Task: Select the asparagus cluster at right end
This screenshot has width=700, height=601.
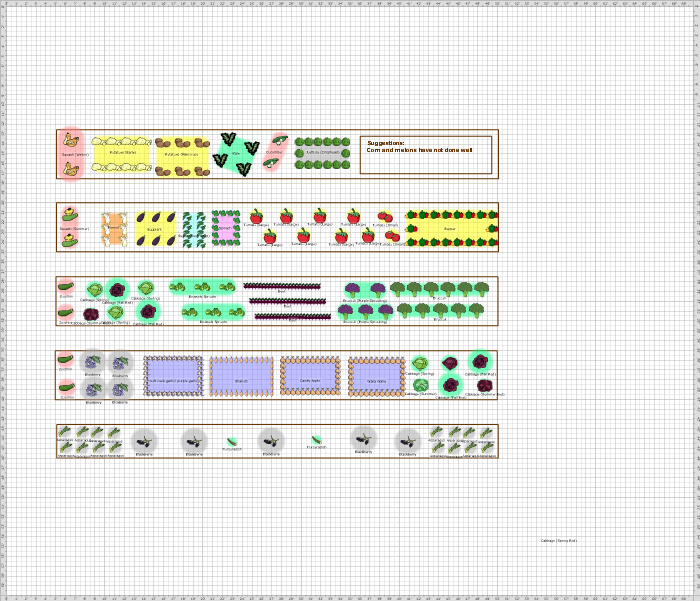Action: [461, 441]
